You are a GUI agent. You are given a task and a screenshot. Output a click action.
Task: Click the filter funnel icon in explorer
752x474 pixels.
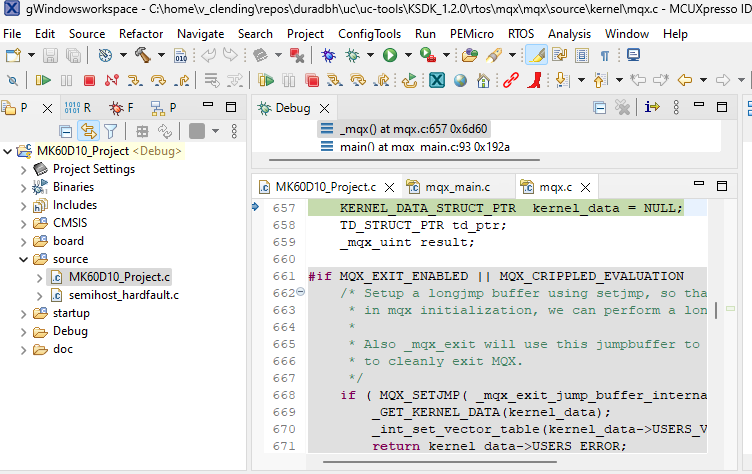[111, 131]
